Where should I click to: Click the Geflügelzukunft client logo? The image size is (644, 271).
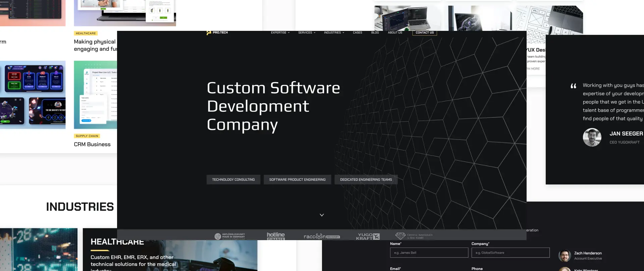[x=230, y=236]
